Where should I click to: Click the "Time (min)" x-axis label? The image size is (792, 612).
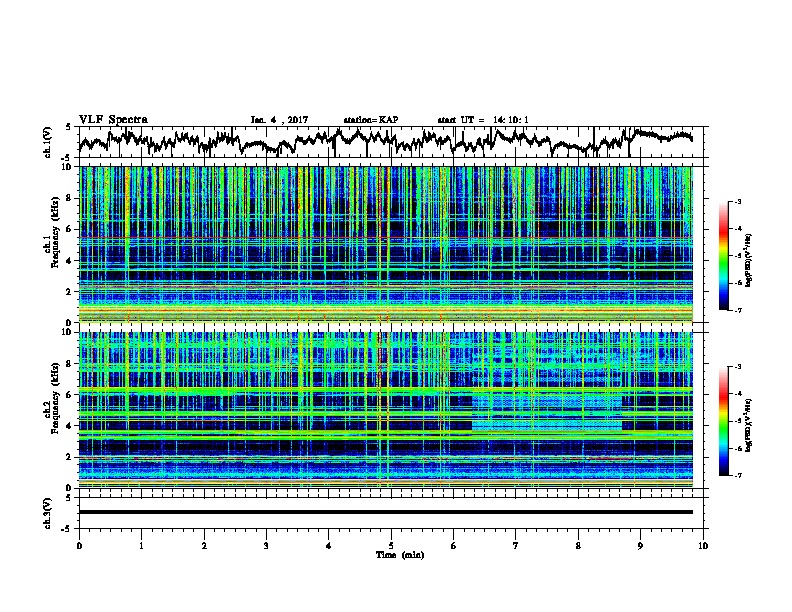[x=400, y=555]
